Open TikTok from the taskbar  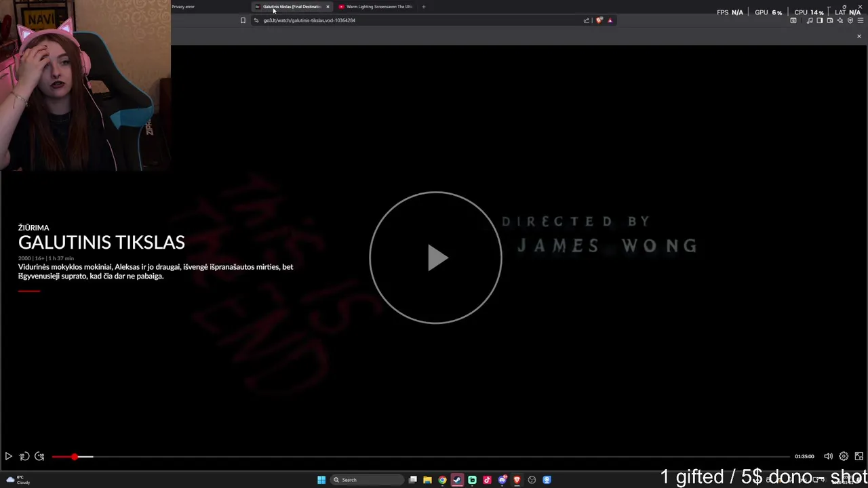coord(487,480)
